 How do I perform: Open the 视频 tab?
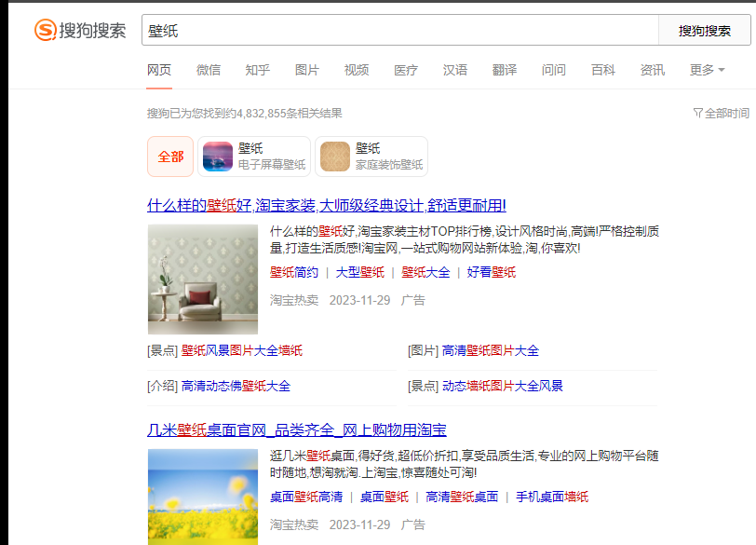tap(357, 70)
